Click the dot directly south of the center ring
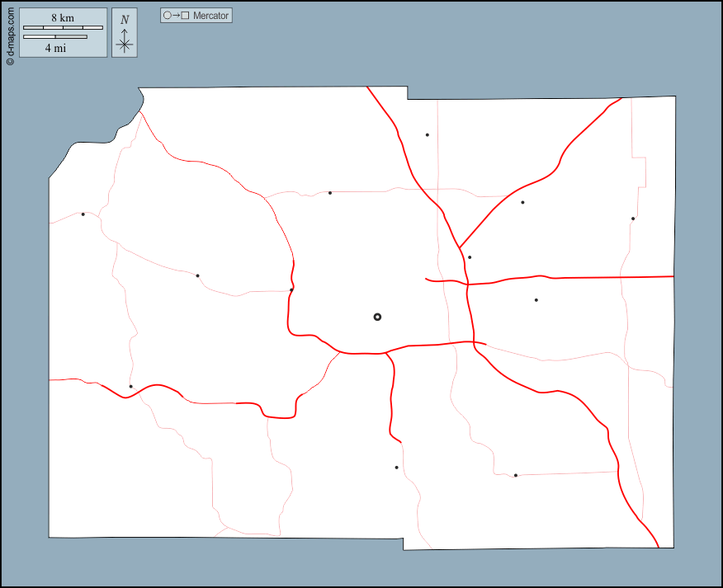Screen dimensions: 723x588 click(396, 468)
